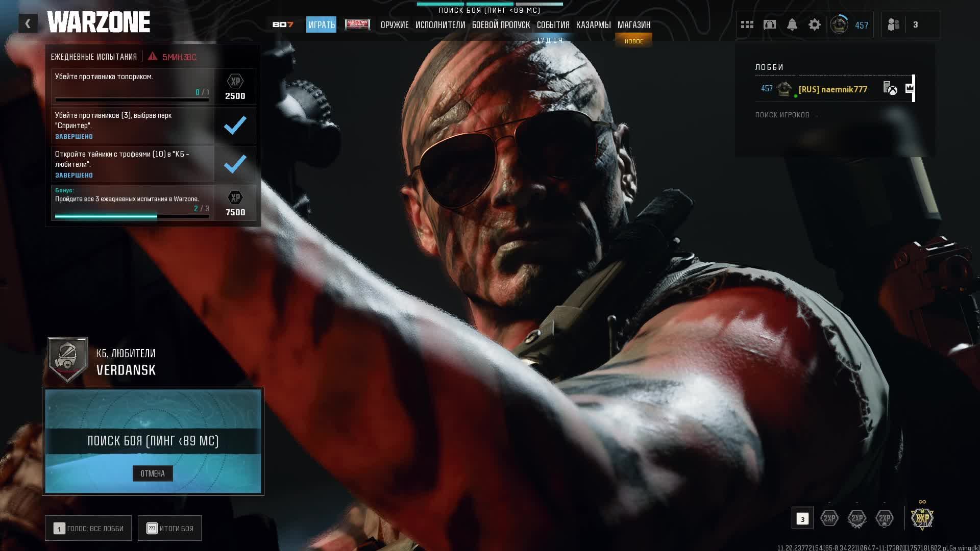Viewport: 980px width, 551px height.
Task: Open the ОРУЖИЕ menu
Action: click(395, 24)
